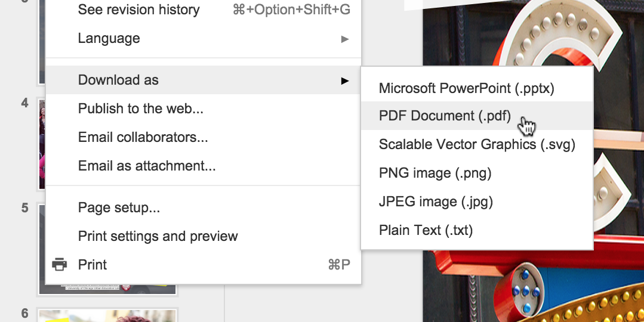The width and height of the screenshot is (644, 322).
Task: Select slide 6 thumbnail in filmstrip
Action: pyautogui.click(x=107, y=315)
